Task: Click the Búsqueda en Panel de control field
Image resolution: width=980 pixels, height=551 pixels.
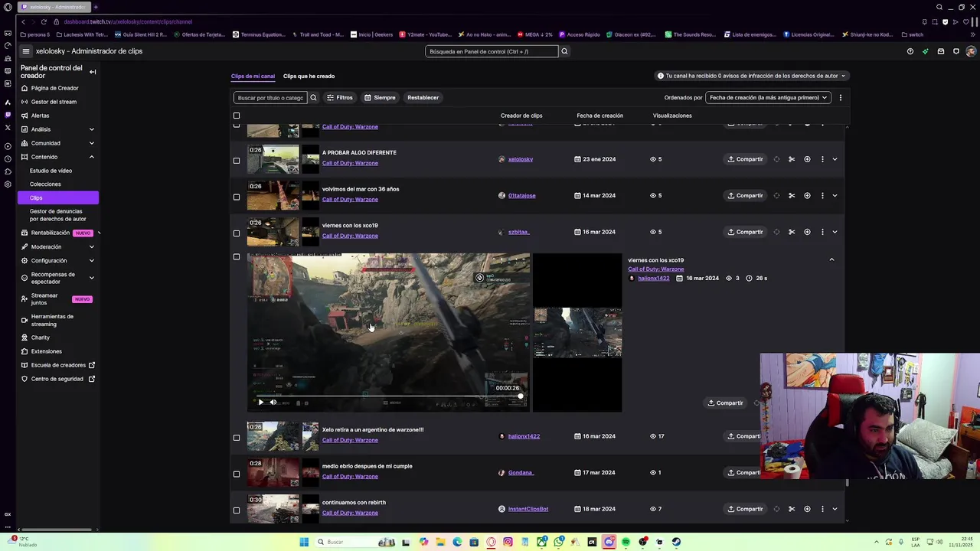Action: coord(492,51)
